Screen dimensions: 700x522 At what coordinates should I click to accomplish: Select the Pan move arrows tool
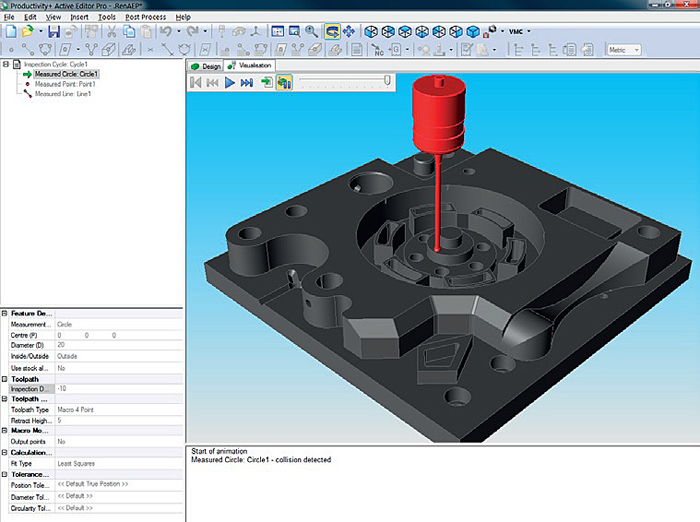point(349,31)
